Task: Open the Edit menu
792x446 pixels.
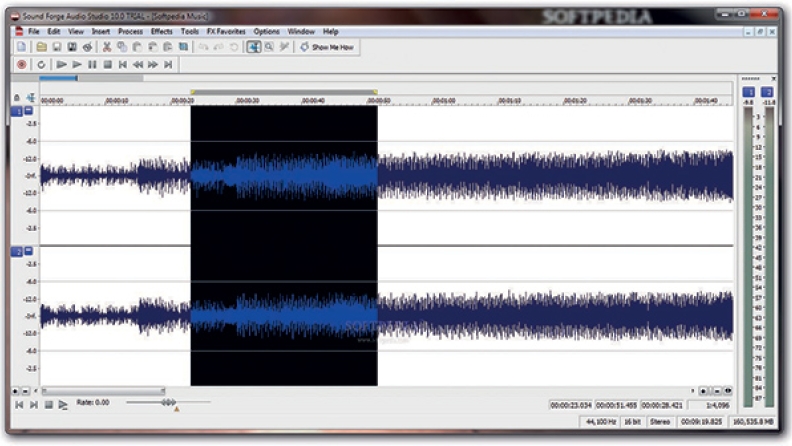Action: pos(54,31)
